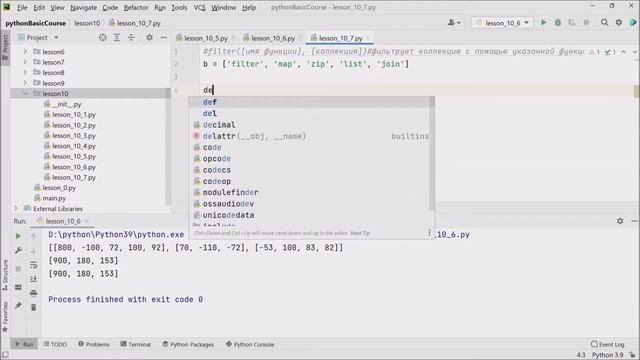Clear all output with trash icon
This screenshot has height=360, width=640.
pyautogui.click(x=33, y=307)
